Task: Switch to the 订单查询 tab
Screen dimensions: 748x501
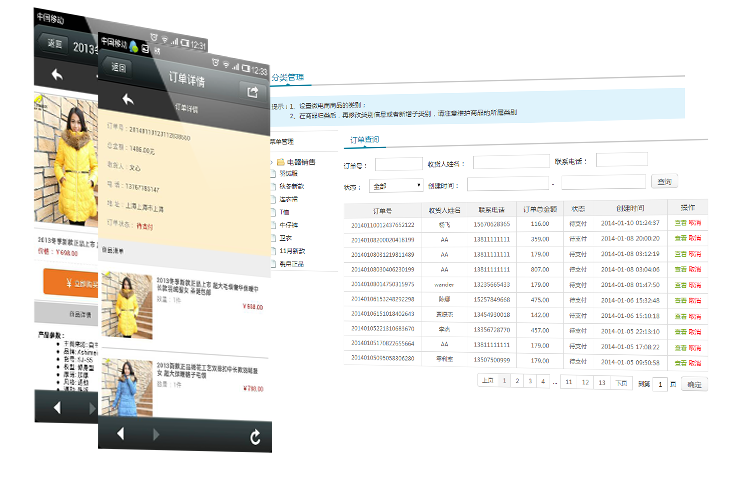Action: [363, 139]
